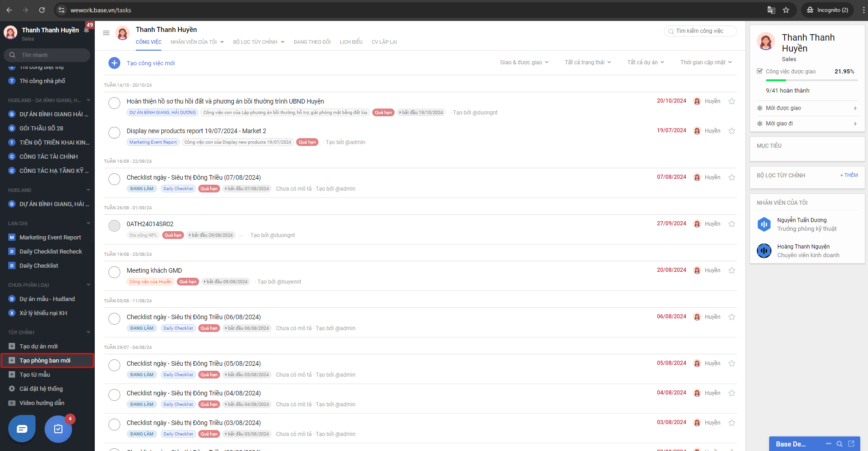Star the Display new products report task
The height and width of the screenshot is (451, 868).
click(x=732, y=131)
